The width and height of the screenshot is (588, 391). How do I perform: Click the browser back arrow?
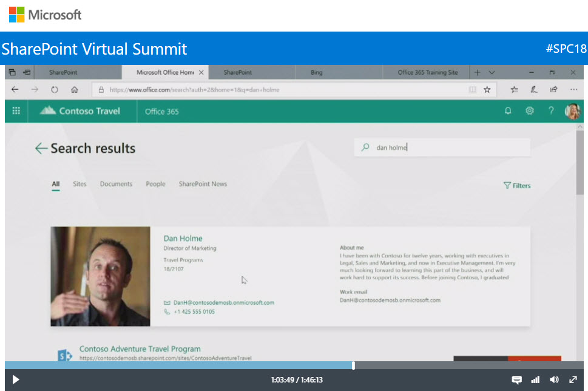click(x=15, y=89)
